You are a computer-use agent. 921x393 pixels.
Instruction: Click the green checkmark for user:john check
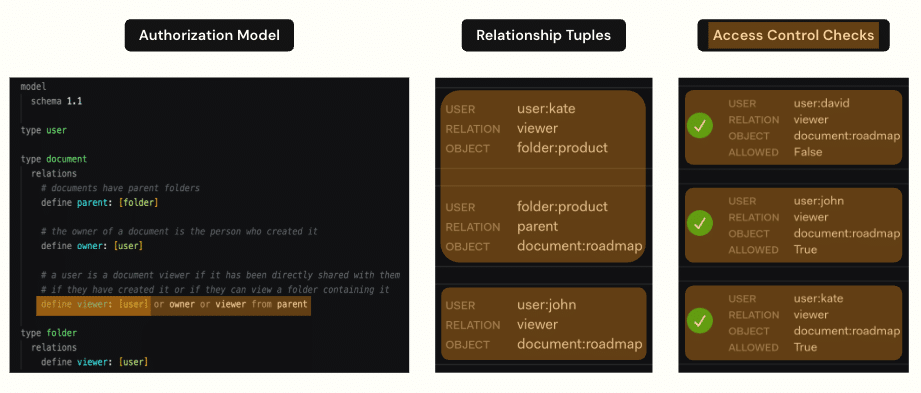[700, 223]
